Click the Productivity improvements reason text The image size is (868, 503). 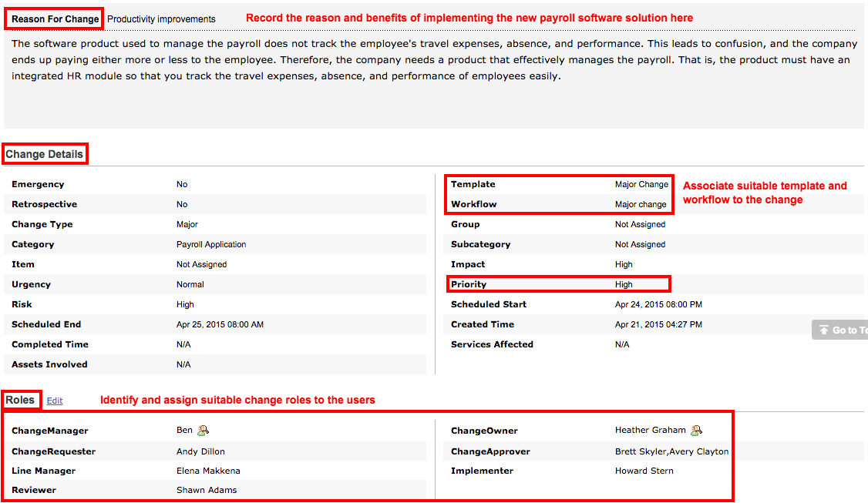coord(161,18)
